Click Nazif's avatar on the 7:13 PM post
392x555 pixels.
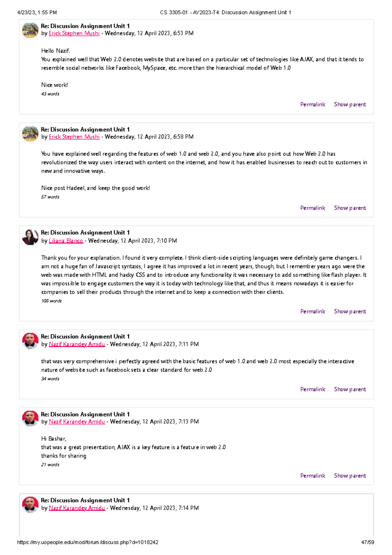click(x=30, y=419)
